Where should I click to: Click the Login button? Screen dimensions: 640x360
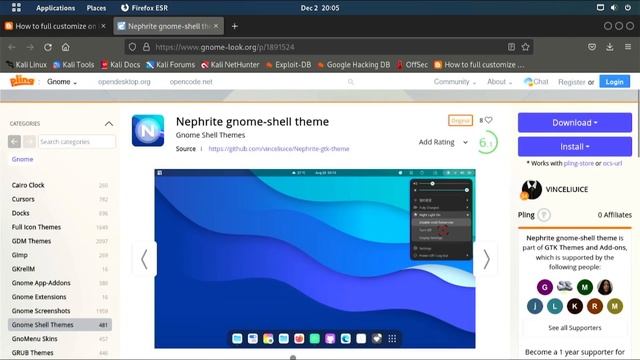coord(614,82)
